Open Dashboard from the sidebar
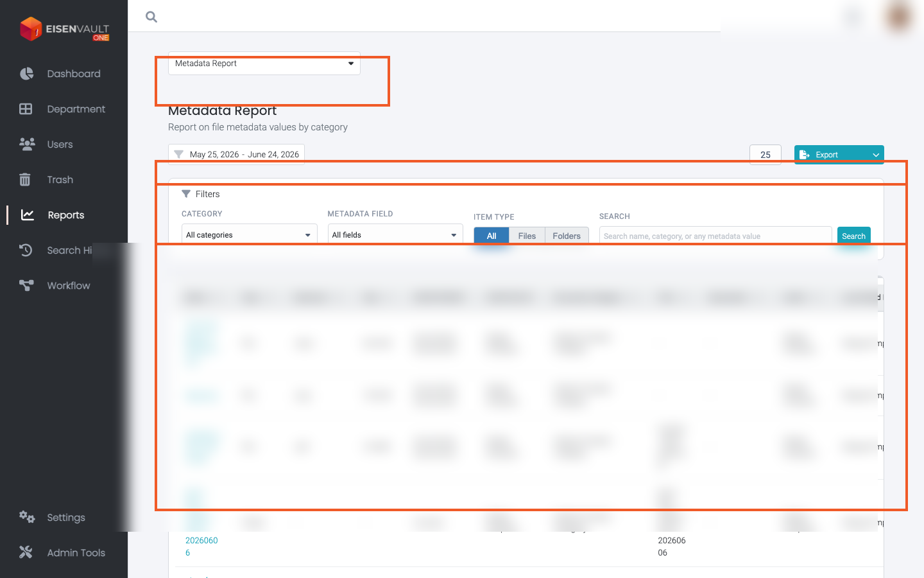This screenshot has height=578, width=924. (x=74, y=74)
